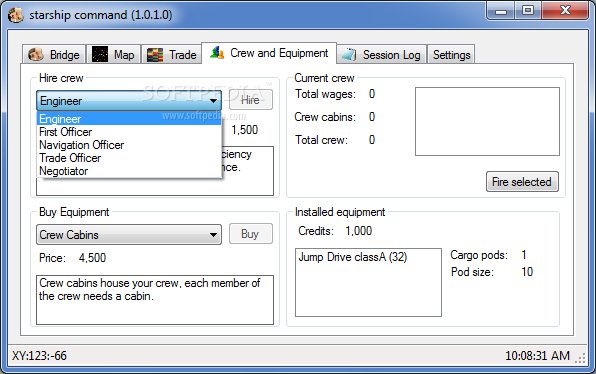Switch to the Bridge tab
This screenshot has height=374, width=596.
[54, 54]
